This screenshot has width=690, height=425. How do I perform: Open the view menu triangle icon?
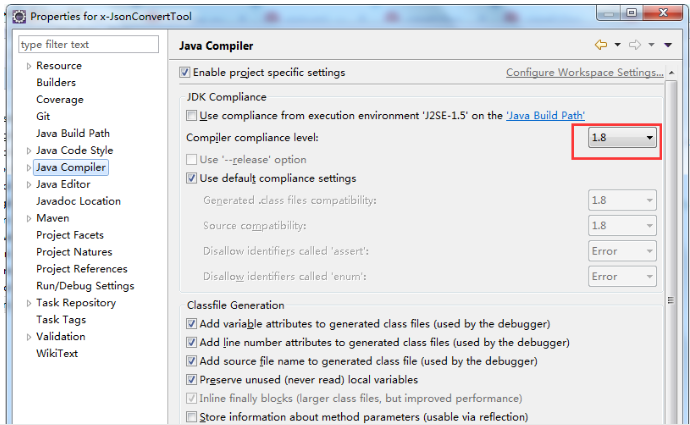668,45
